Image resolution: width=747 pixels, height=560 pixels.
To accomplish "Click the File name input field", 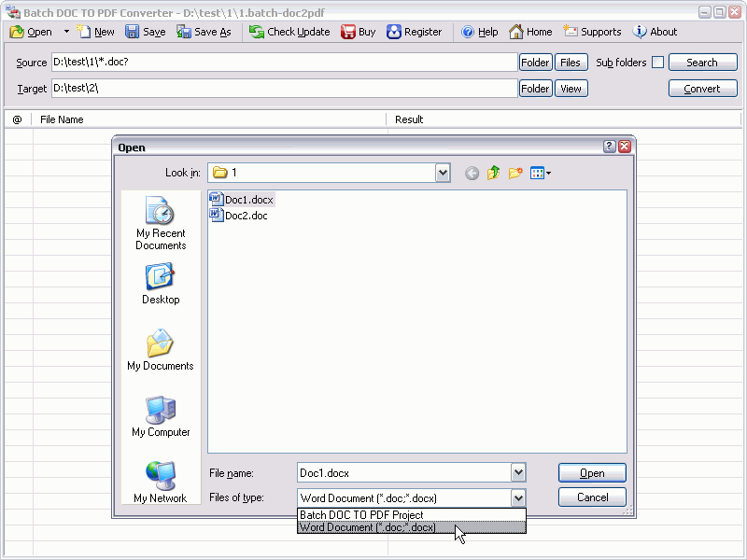I will click(x=404, y=473).
